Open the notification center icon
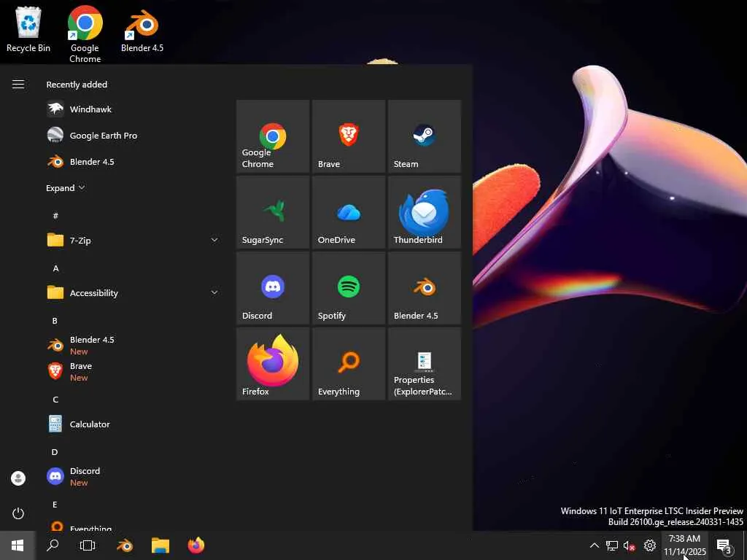The width and height of the screenshot is (747, 560). click(x=724, y=545)
